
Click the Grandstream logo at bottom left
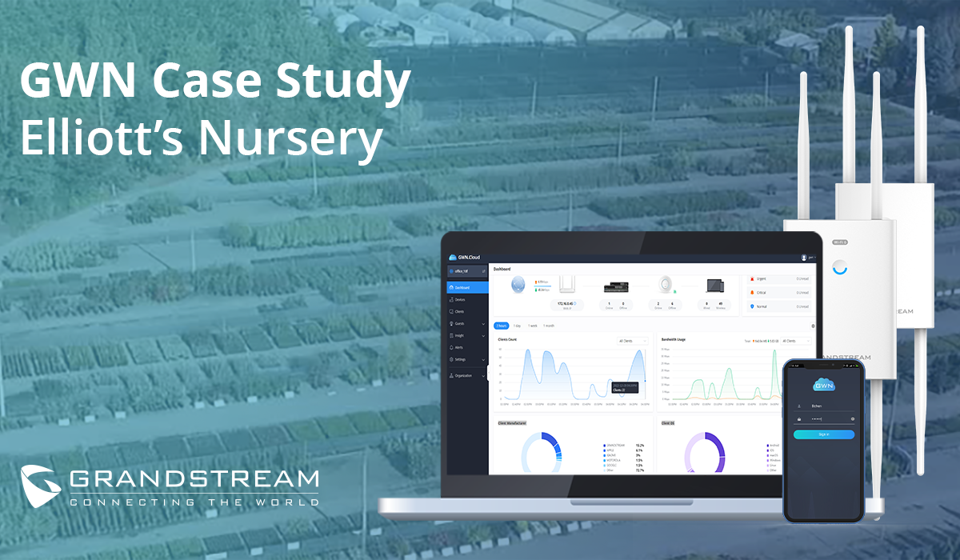[x=170, y=486]
